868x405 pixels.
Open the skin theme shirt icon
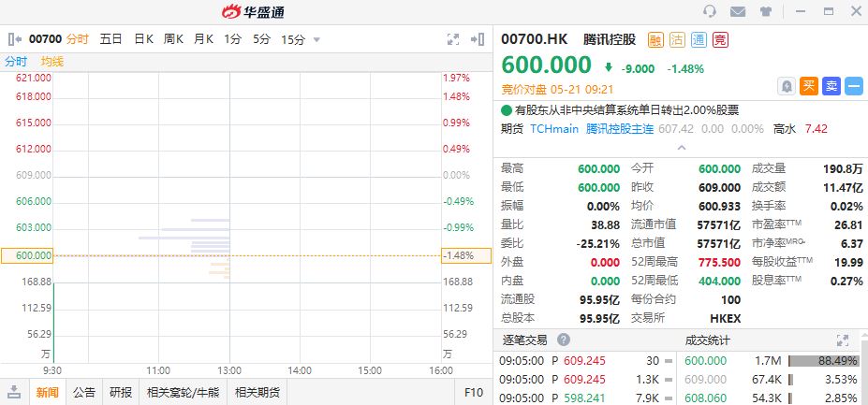tap(766, 11)
